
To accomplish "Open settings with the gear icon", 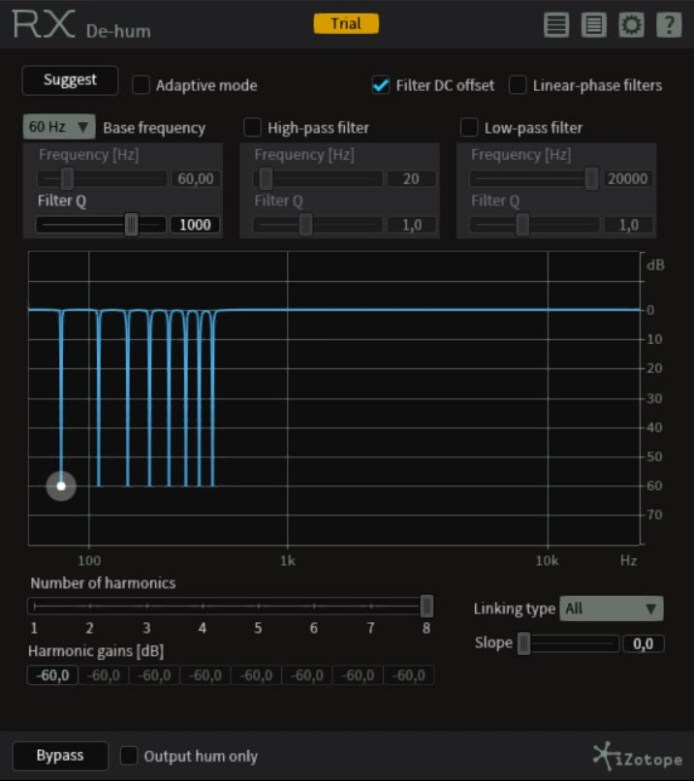I will [x=631, y=25].
